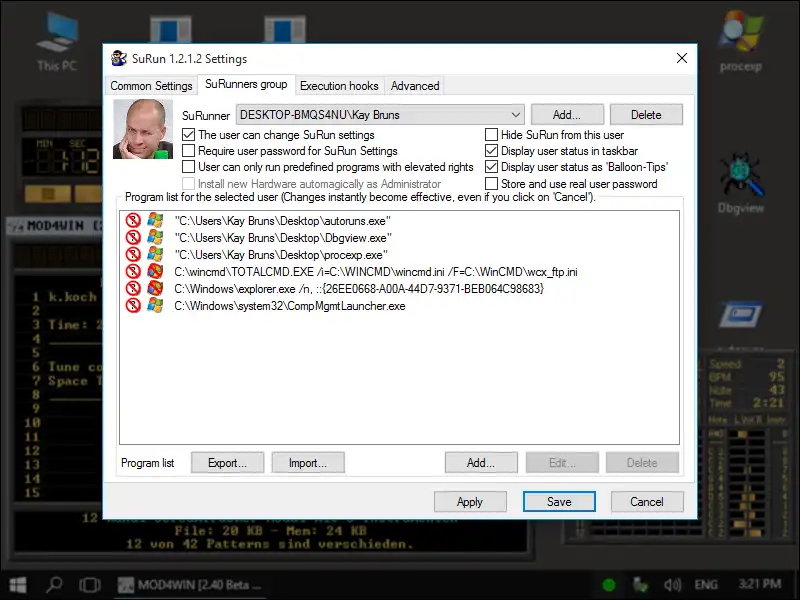Click Add below the program list
The width and height of the screenshot is (800, 600).
click(481, 463)
